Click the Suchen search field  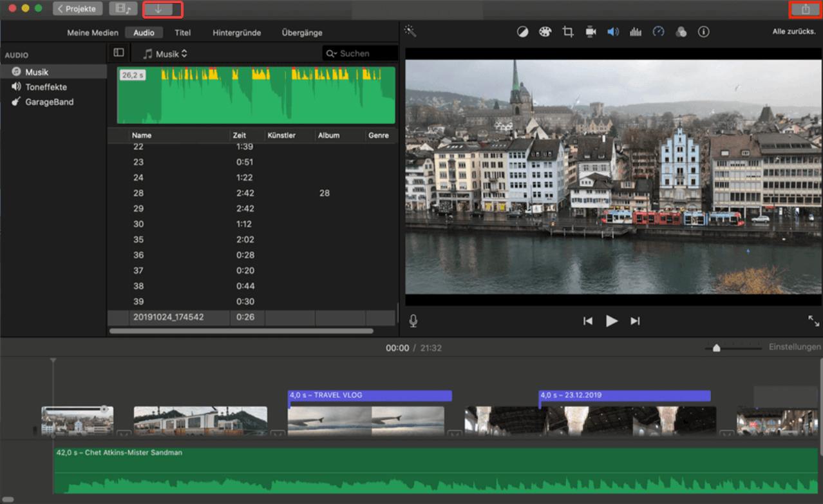tap(360, 53)
